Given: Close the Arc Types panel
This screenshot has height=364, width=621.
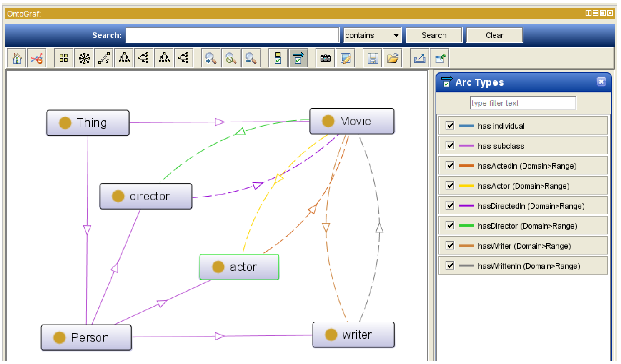Looking at the screenshot, I should [601, 82].
